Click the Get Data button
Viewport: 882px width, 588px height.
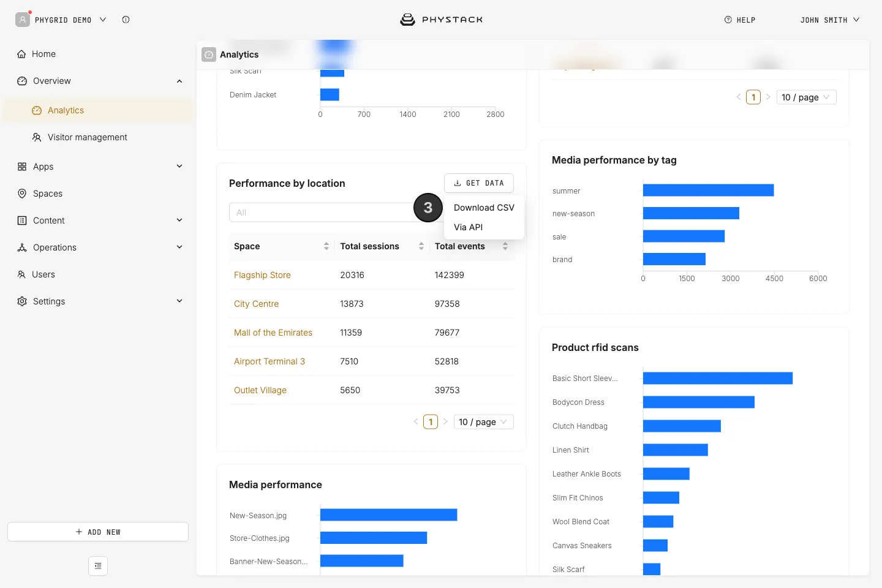(x=479, y=183)
